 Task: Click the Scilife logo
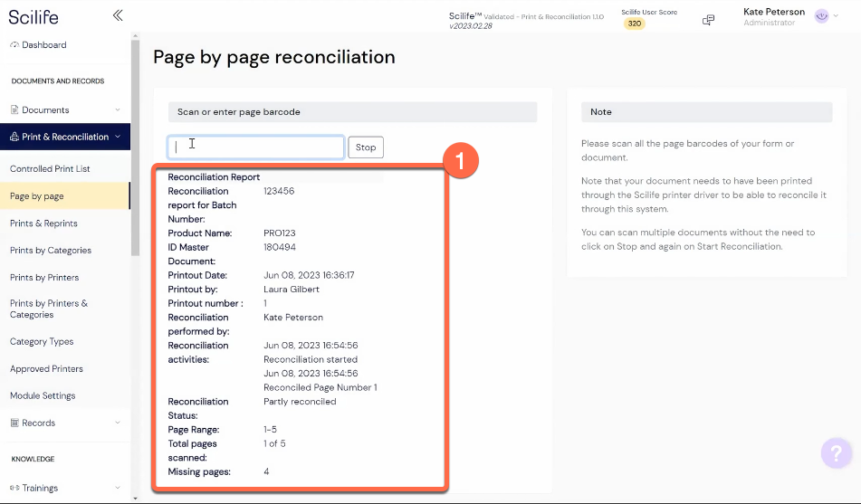(33, 16)
